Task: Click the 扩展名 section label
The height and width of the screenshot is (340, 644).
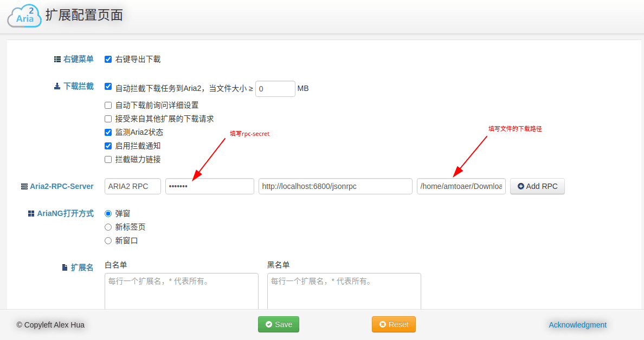Action: (82, 268)
